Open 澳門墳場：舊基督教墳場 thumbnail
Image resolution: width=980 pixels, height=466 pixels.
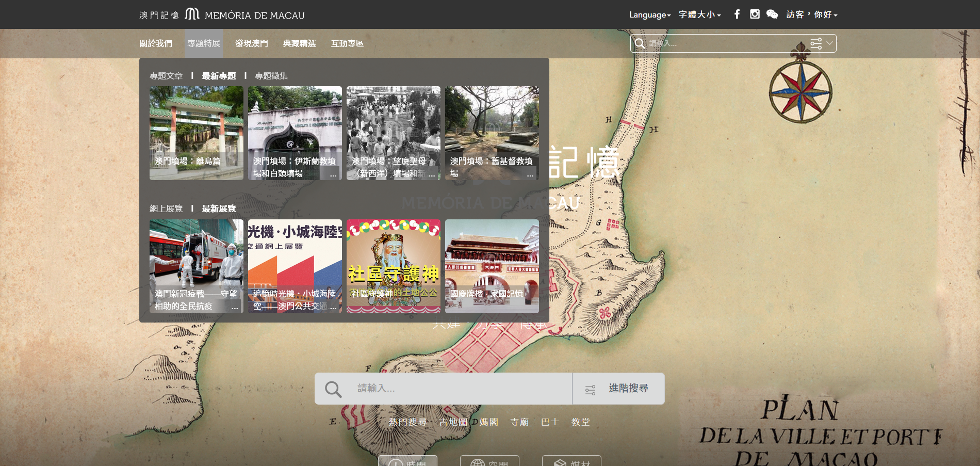[492, 133]
